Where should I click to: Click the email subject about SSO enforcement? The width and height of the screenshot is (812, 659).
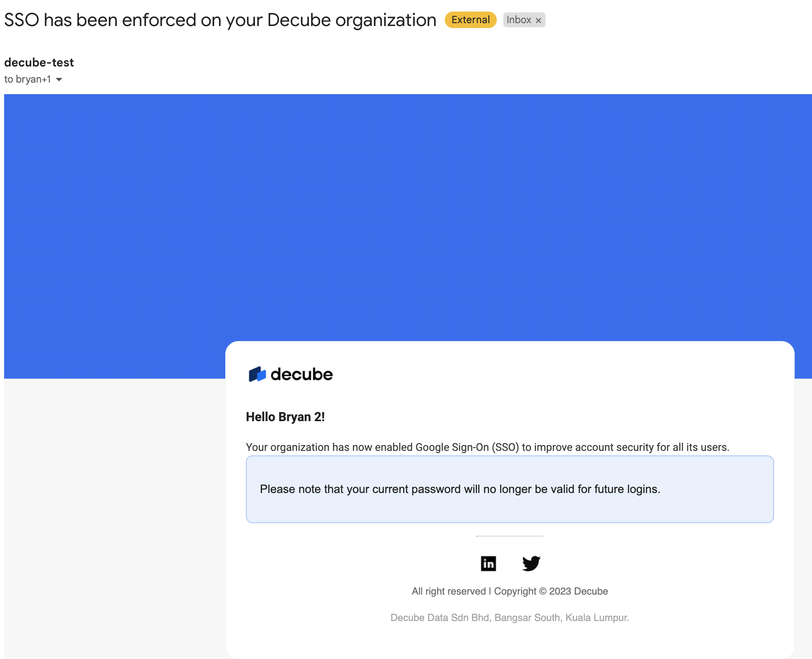pyautogui.click(x=220, y=20)
